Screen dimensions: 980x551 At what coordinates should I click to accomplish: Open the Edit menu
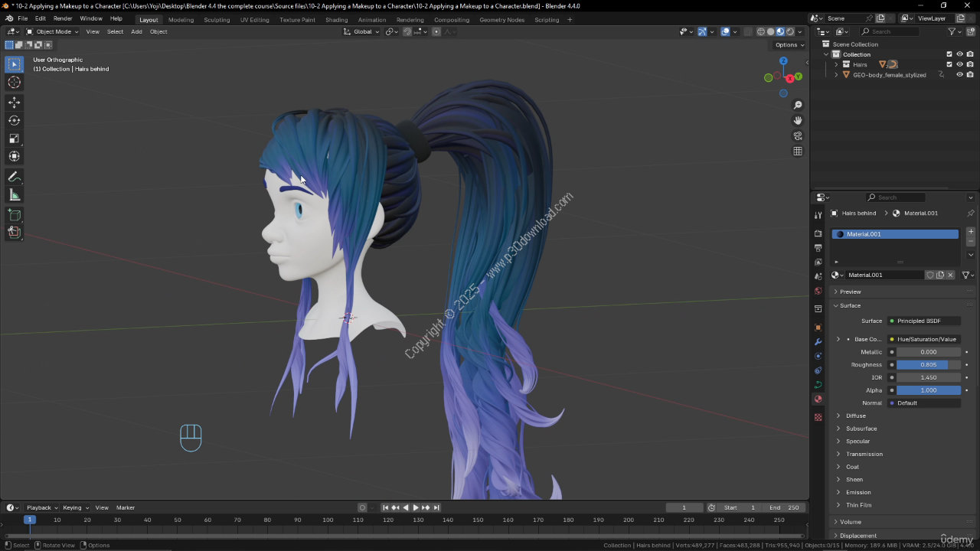40,18
